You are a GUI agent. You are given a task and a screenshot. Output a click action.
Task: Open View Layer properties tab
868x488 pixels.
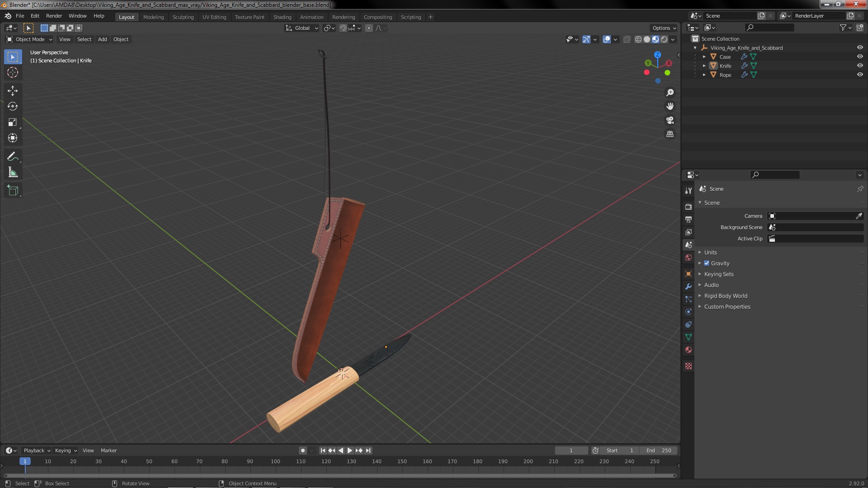[689, 232]
